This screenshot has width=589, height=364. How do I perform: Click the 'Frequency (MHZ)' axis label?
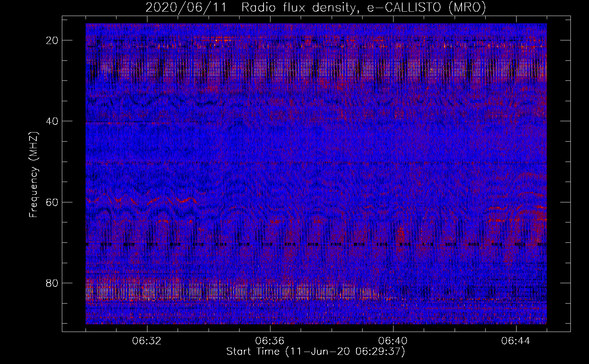(33, 175)
